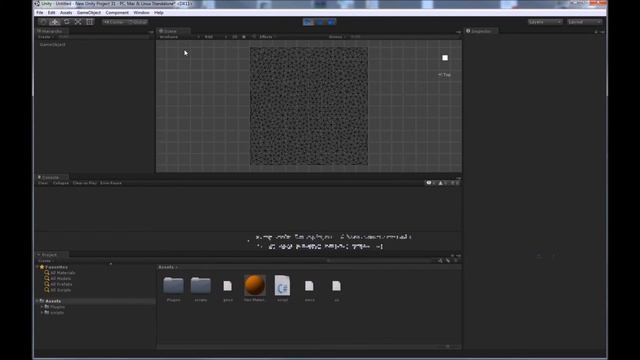Toggle 2D scene view mode
Screen dimensions: 640x360
click(235, 37)
